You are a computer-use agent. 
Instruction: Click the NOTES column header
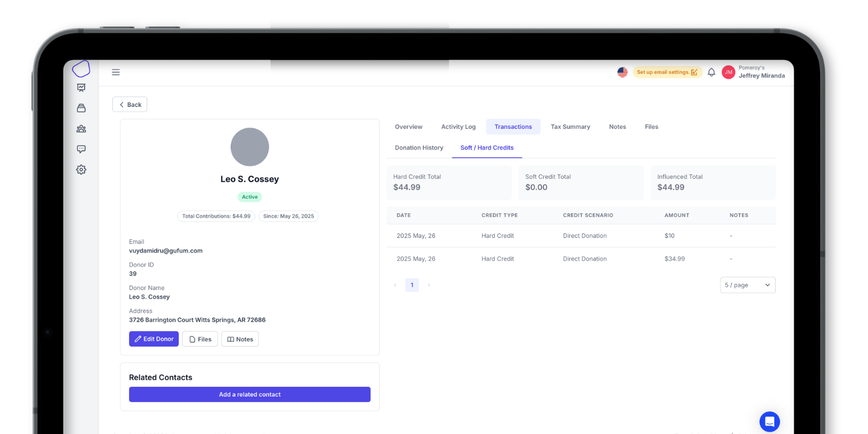tap(739, 215)
